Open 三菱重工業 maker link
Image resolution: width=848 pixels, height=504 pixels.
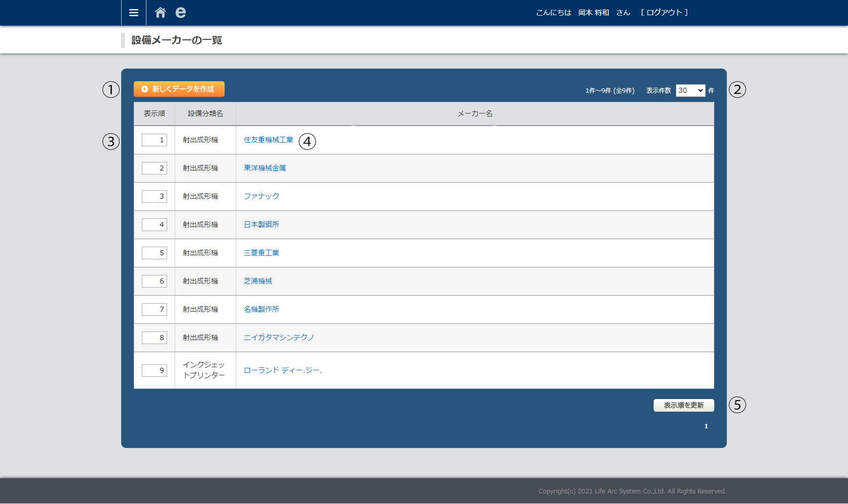(261, 253)
